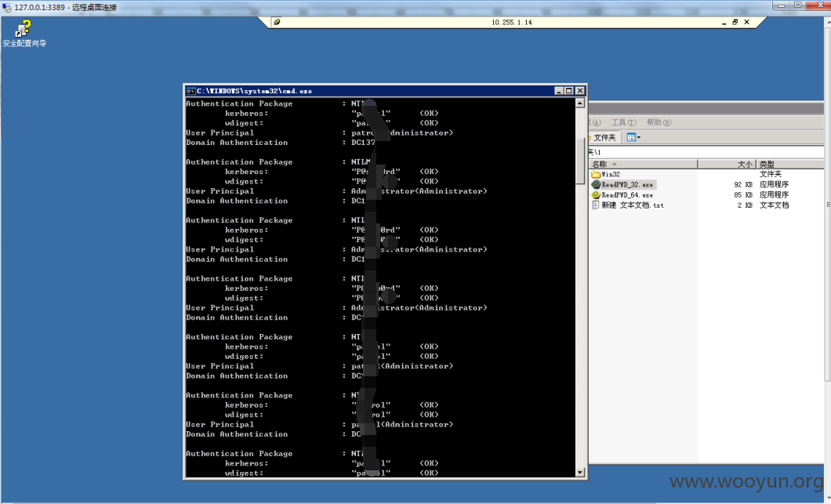Click the 92 KB size cell
Viewport: 831px width, 504px height.
(x=743, y=184)
